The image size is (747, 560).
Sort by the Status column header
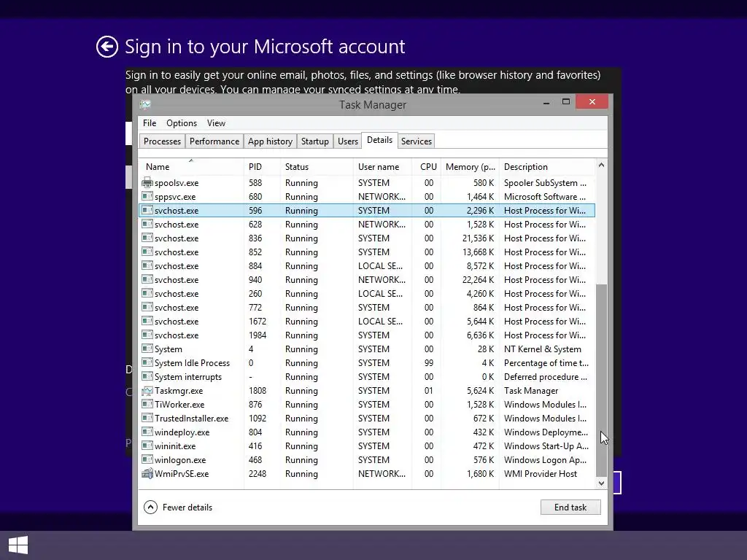pyautogui.click(x=317, y=167)
